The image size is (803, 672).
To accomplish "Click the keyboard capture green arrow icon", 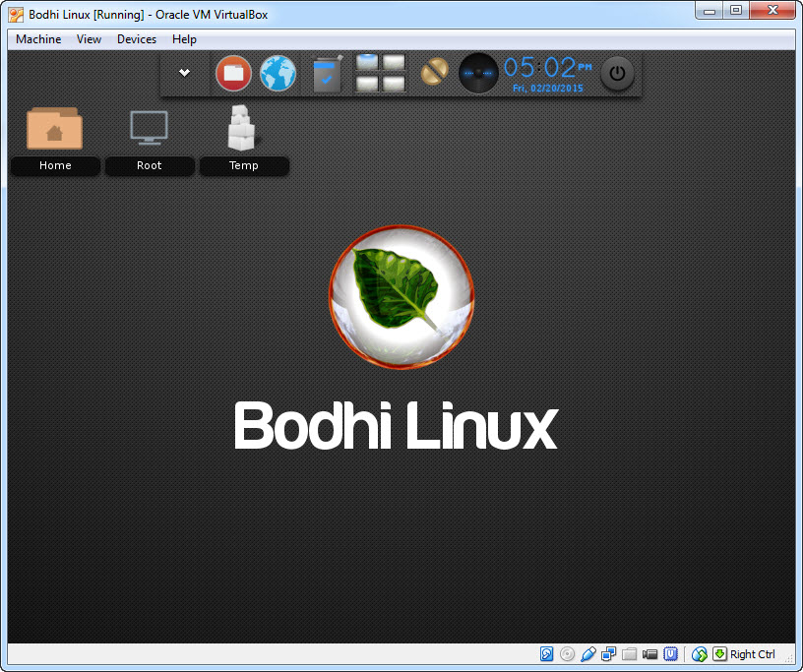I will tap(719, 654).
